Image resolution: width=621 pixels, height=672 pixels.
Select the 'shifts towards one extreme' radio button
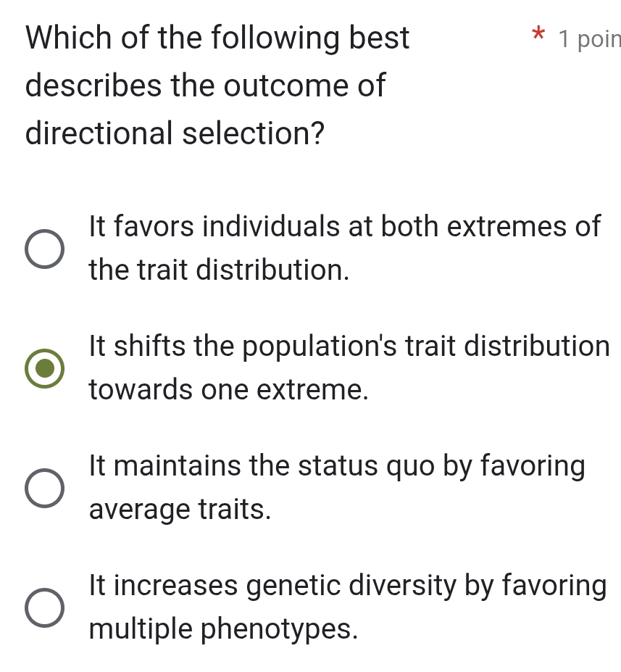click(x=45, y=368)
